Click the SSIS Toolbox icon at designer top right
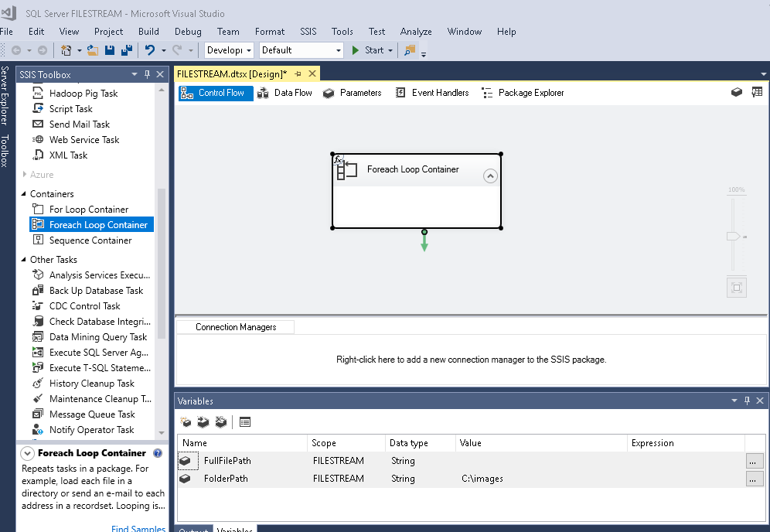Image resolution: width=770 pixels, height=532 pixels. click(x=757, y=92)
